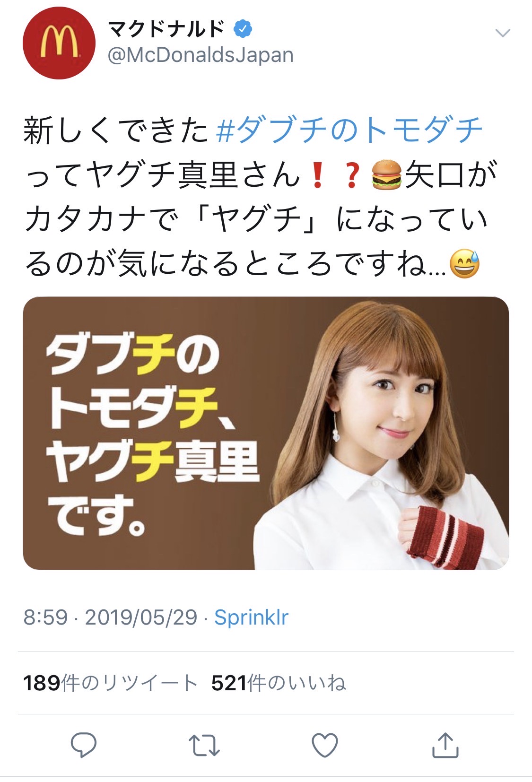
Task: Tap the tweet timestamp 8:59 · 2019/05/29
Action: (110, 617)
